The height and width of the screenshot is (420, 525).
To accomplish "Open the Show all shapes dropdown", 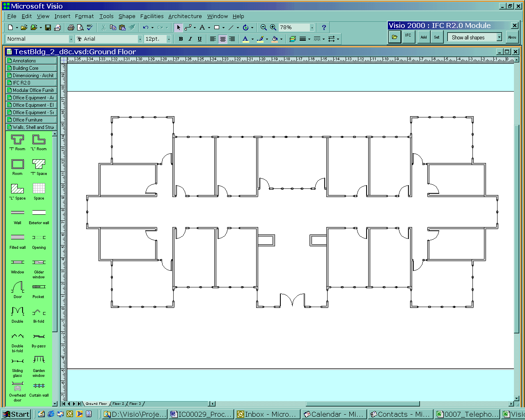I will [499, 37].
